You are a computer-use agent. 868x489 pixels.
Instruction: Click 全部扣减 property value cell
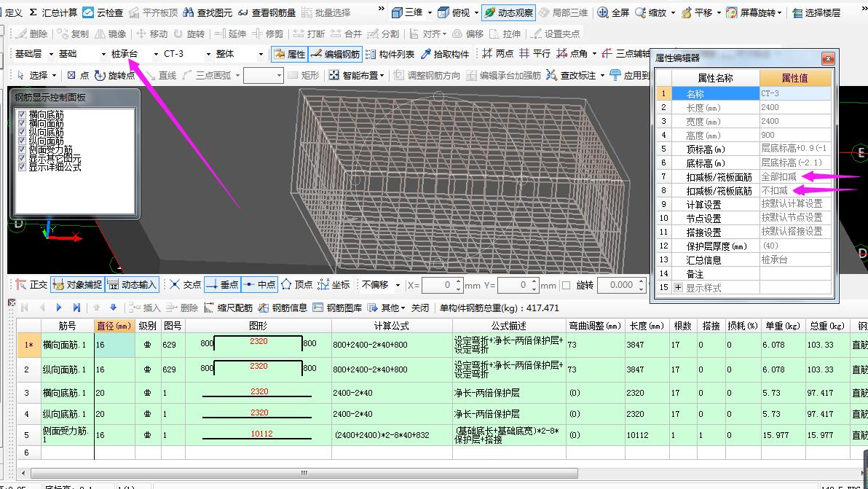click(x=795, y=176)
